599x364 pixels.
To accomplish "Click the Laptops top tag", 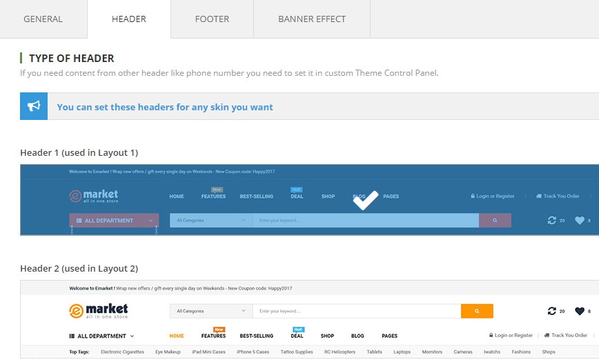I will tap(402, 352).
